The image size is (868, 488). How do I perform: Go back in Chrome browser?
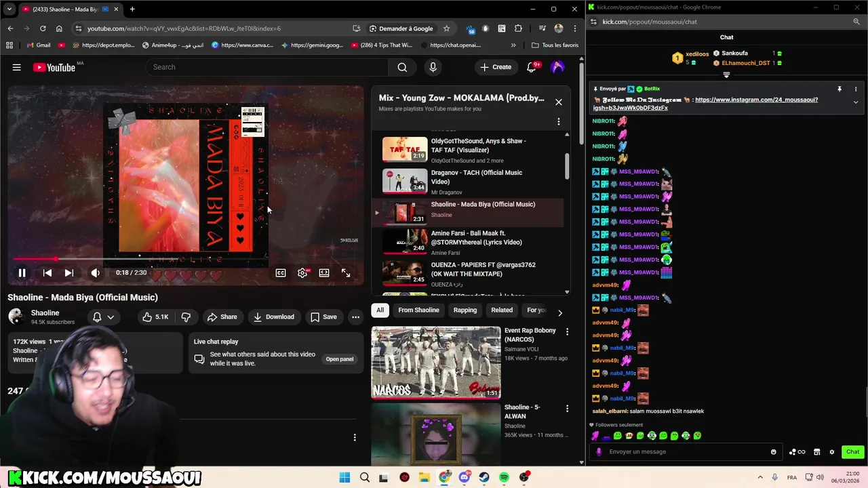10,28
